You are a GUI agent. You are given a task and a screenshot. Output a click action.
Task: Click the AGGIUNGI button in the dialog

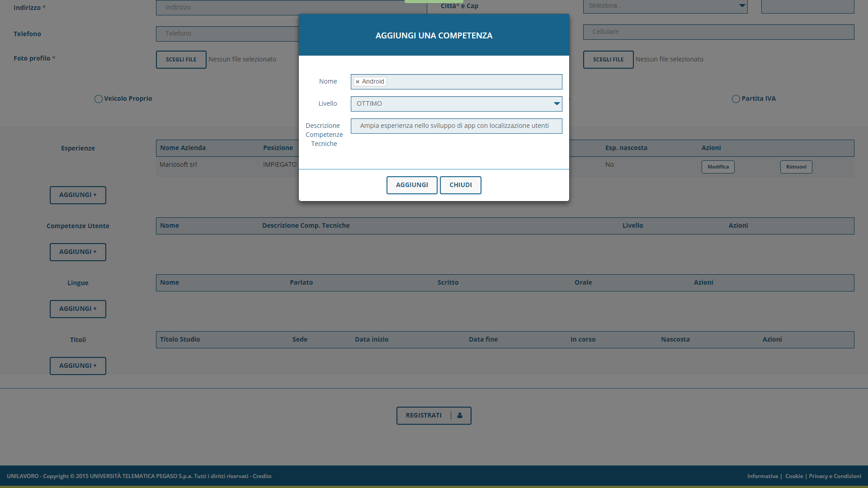tap(412, 185)
